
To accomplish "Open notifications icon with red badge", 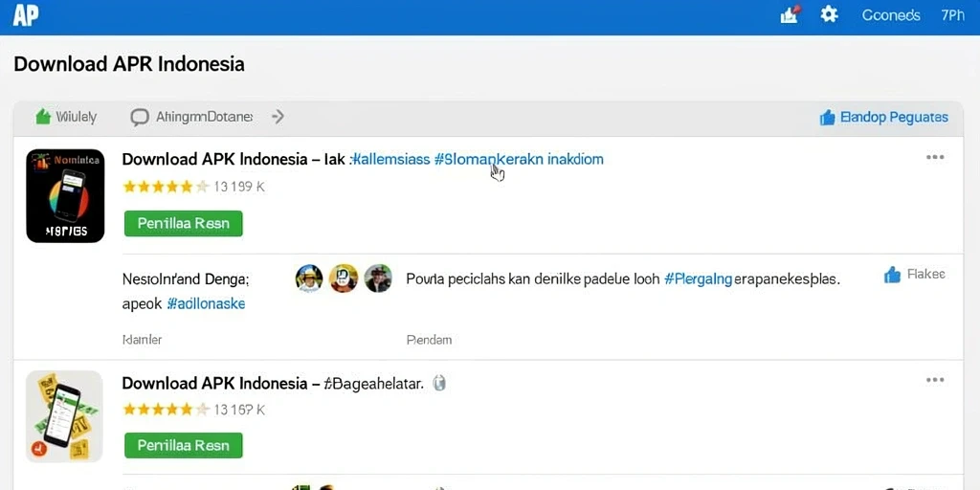I will [x=791, y=14].
